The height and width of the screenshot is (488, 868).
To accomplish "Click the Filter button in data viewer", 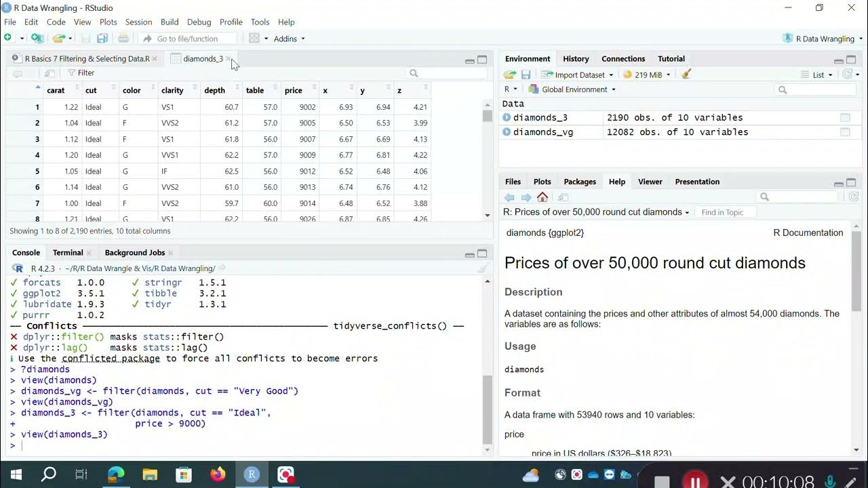I will [81, 73].
